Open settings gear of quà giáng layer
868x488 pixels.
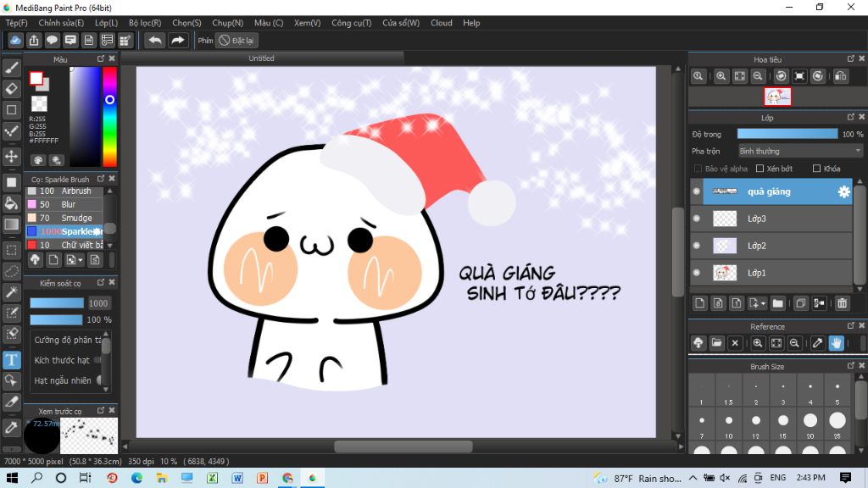843,191
